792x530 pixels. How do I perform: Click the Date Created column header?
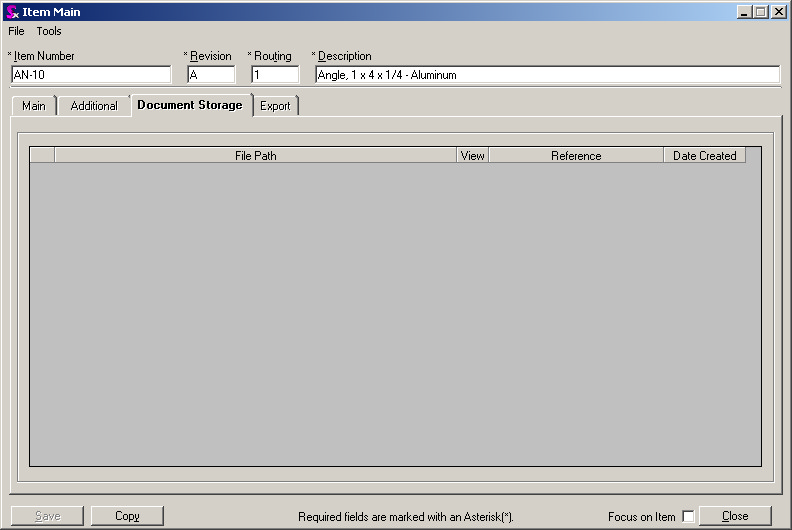[704, 156]
